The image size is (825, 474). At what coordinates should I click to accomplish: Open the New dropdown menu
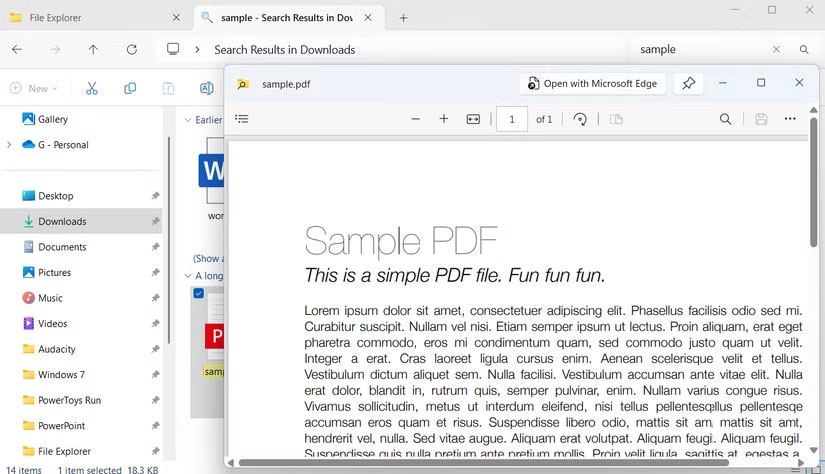coord(34,88)
